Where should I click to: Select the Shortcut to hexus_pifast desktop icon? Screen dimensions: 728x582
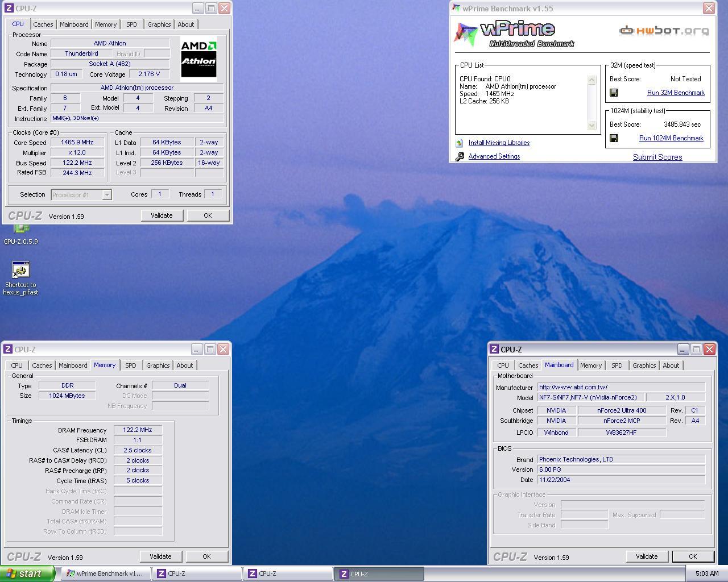pyautogui.click(x=21, y=278)
